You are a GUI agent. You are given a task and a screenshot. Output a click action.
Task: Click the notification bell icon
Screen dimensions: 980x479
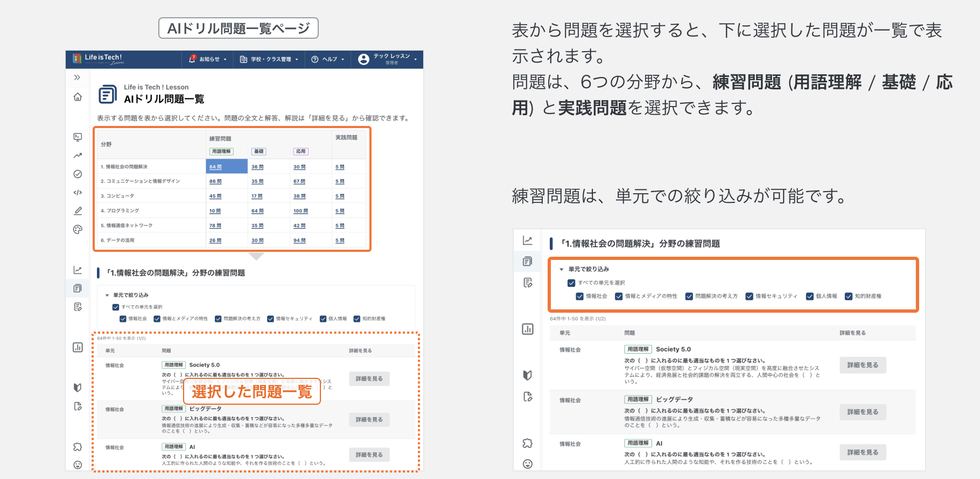pyautogui.click(x=192, y=59)
